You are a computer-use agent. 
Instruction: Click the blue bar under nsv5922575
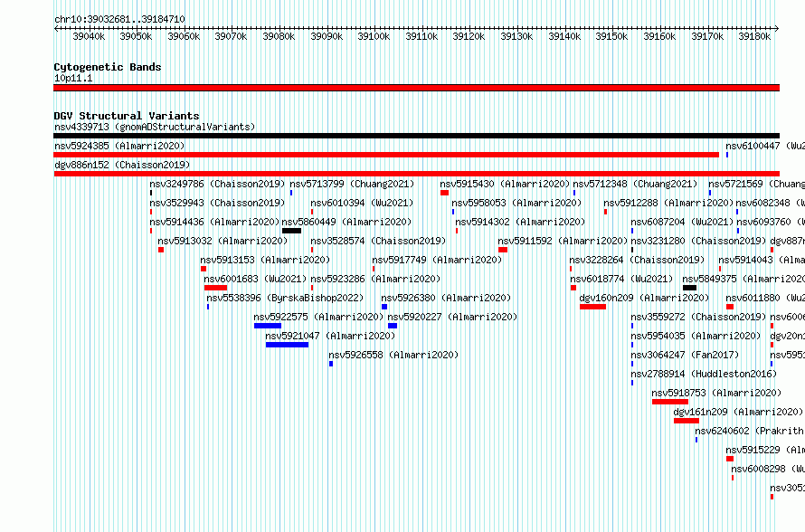click(268, 326)
